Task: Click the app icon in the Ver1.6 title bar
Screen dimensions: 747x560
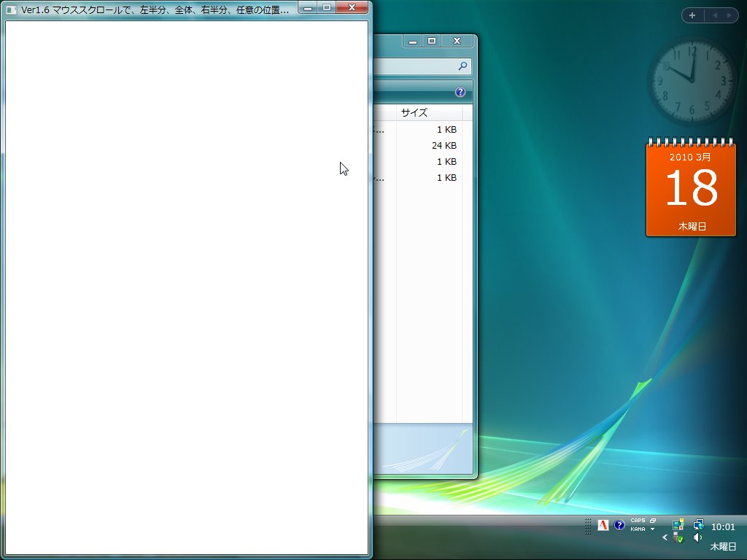Action: pos(12,9)
